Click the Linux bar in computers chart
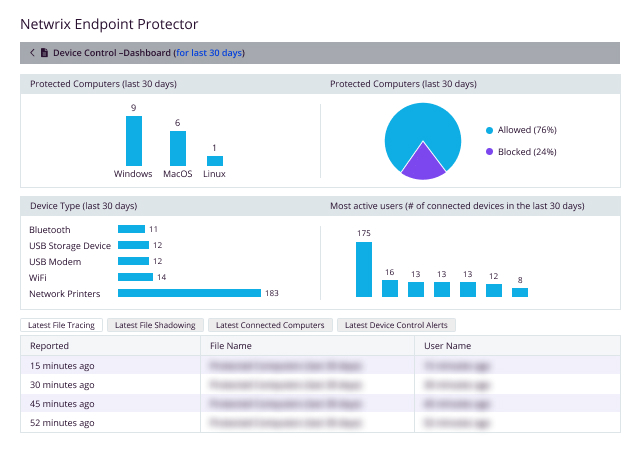 214,160
